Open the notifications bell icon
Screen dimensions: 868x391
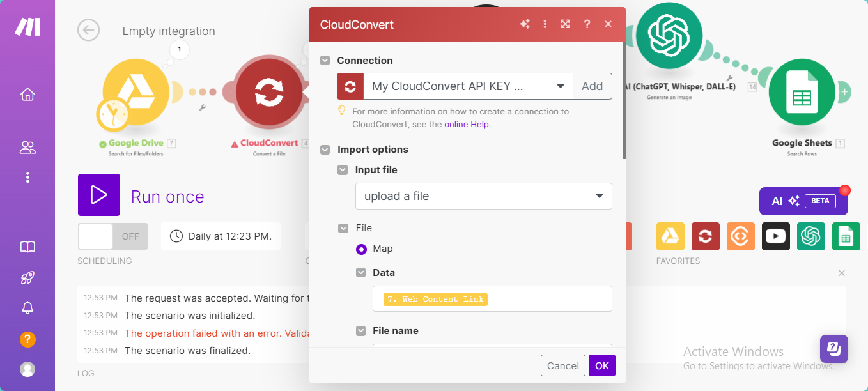coord(27,308)
